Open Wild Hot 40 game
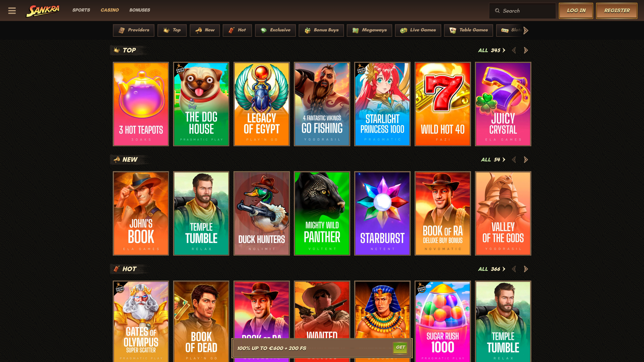This screenshot has height=362, width=644. pyautogui.click(x=443, y=104)
